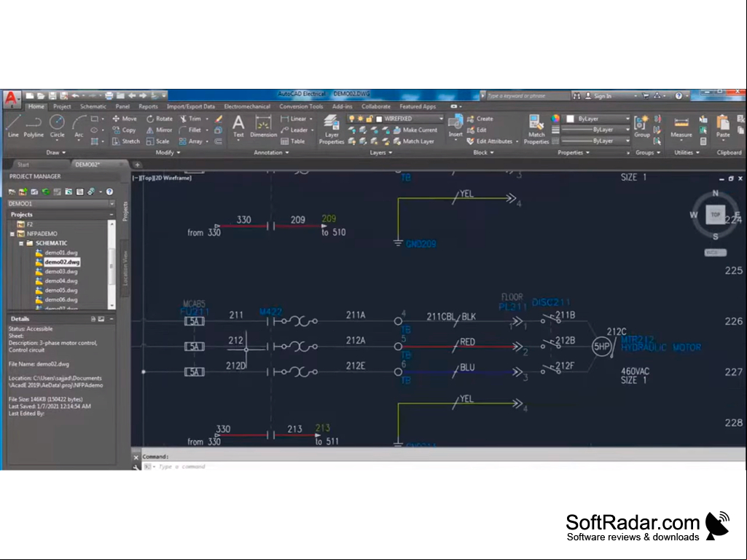Insert a Table annotation
Viewport: 747px width, 560px height.
pos(293,141)
